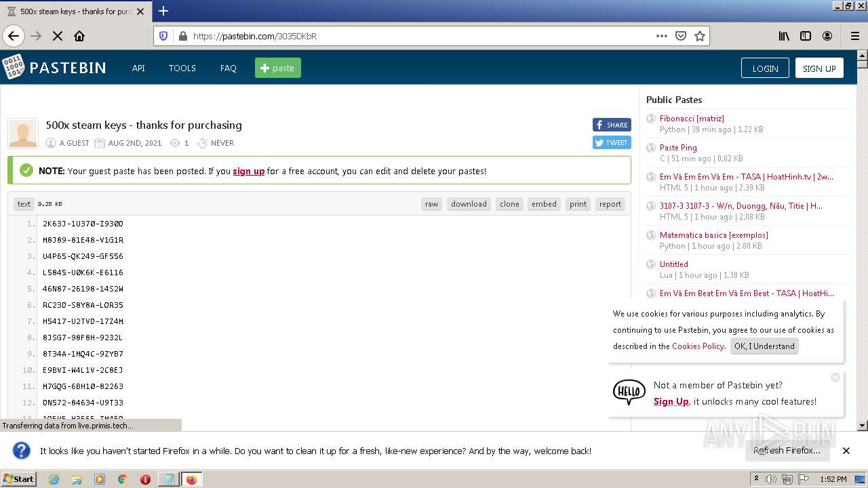Open the Windows Start menu
The height and width of the screenshot is (488, 868).
point(19,479)
